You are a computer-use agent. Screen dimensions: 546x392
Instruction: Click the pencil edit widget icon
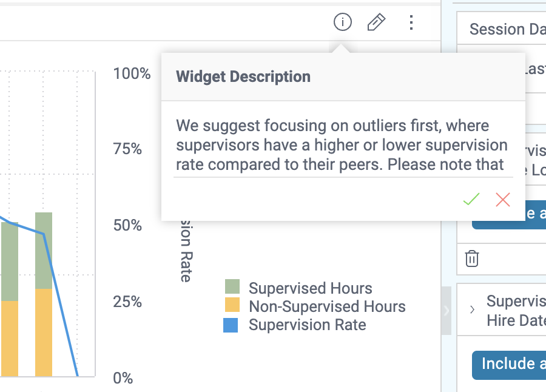(x=377, y=23)
